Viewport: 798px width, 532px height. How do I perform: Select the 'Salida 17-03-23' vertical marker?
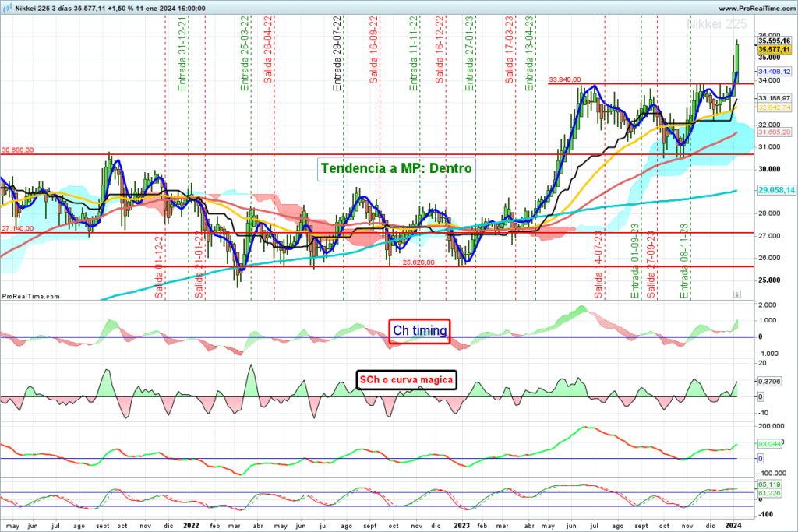510,50
